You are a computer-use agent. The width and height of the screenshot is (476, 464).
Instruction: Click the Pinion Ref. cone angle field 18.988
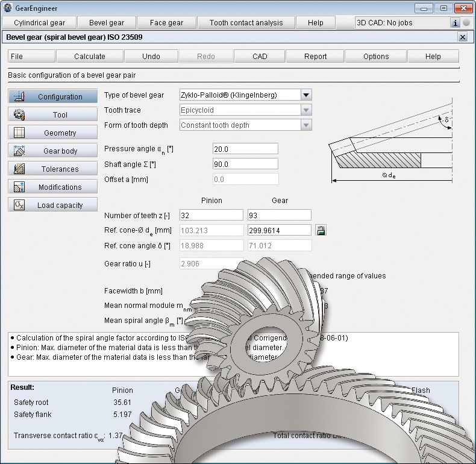211,246
